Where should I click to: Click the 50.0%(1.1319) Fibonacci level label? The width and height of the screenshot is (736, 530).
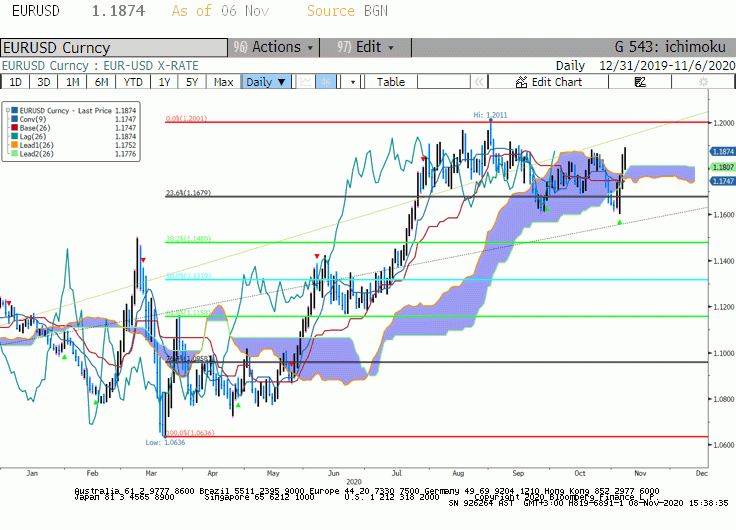tap(188, 276)
